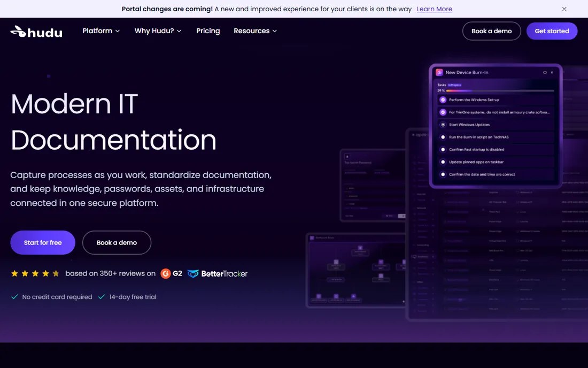This screenshot has width=588, height=368.
Task: Click the 29 % tasks progress bar
Action: 500,91
